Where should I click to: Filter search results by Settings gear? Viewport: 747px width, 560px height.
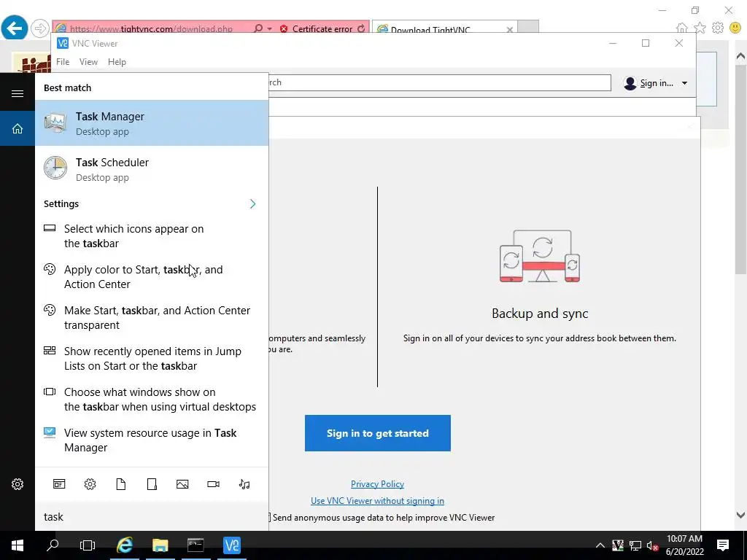pyautogui.click(x=90, y=484)
